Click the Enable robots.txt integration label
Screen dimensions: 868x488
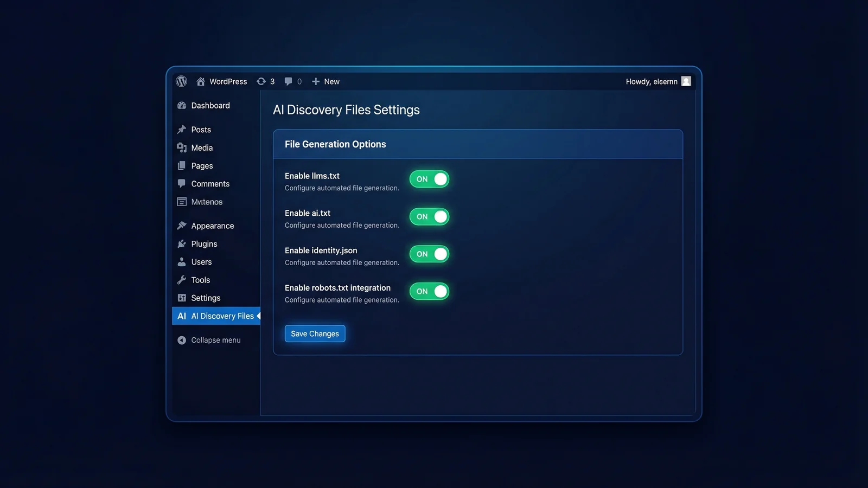337,288
